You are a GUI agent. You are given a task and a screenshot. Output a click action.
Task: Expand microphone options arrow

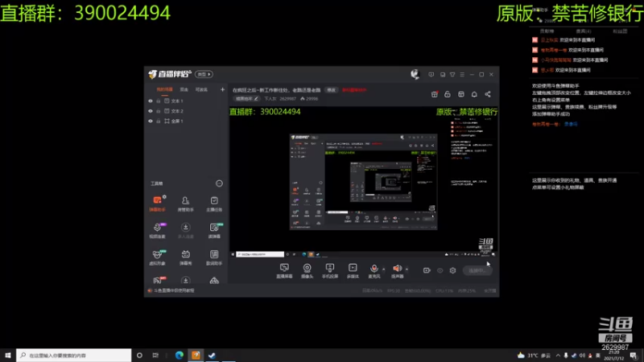coord(384,269)
